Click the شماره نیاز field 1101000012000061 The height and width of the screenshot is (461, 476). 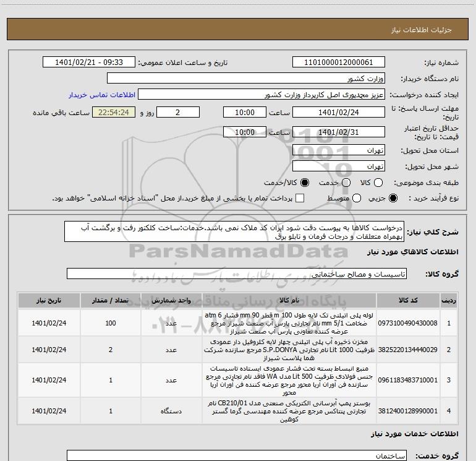(339, 62)
